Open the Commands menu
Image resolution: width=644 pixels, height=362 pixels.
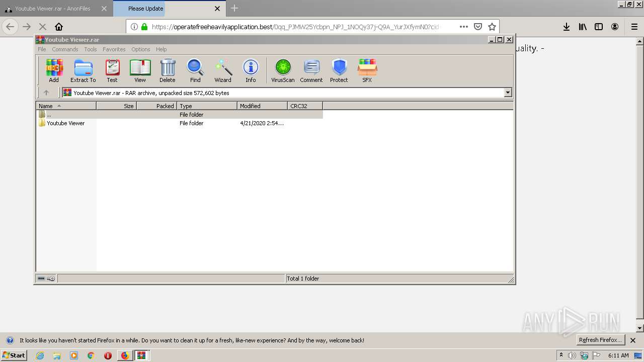[x=65, y=49]
